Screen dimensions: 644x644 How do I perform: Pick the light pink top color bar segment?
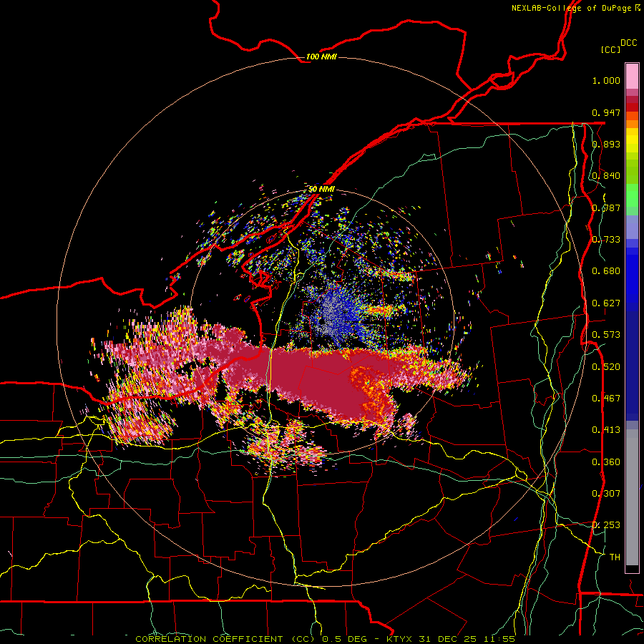(x=632, y=76)
